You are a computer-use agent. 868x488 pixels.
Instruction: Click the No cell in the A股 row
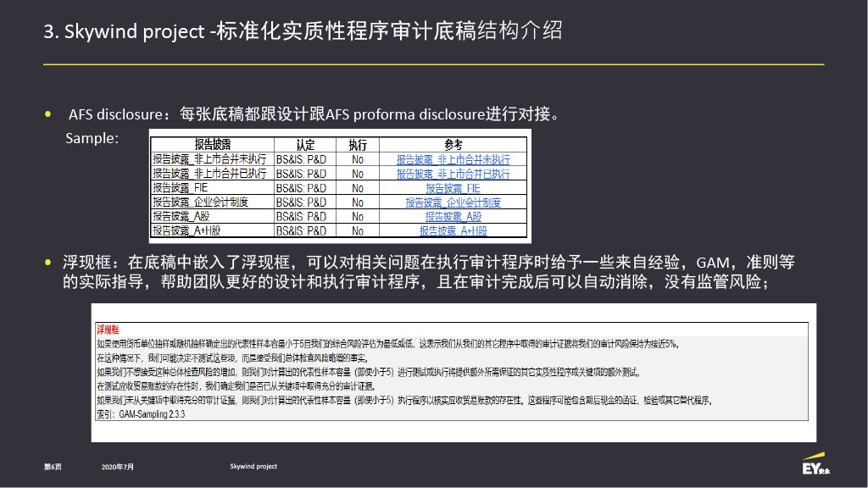tap(358, 217)
